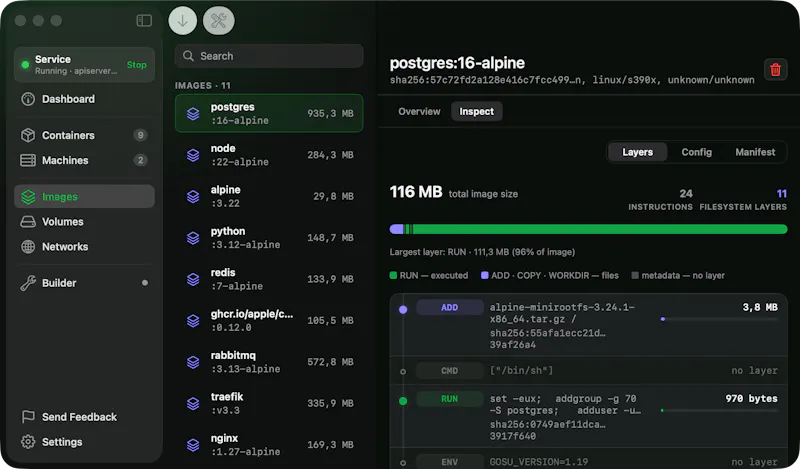Select the traefik :v3.3 image row
This screenshot has height=469, width=800.
(x=269, y=403)
